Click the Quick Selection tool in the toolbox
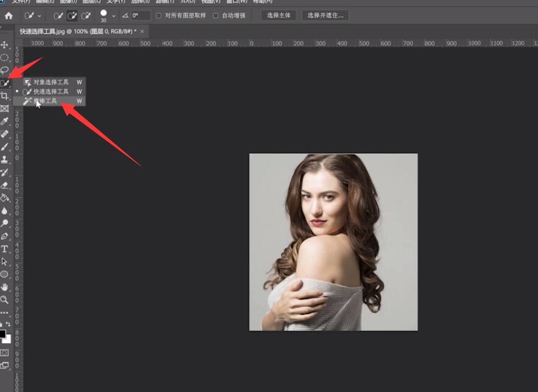The image size is (538, 392). coord(4,83)
